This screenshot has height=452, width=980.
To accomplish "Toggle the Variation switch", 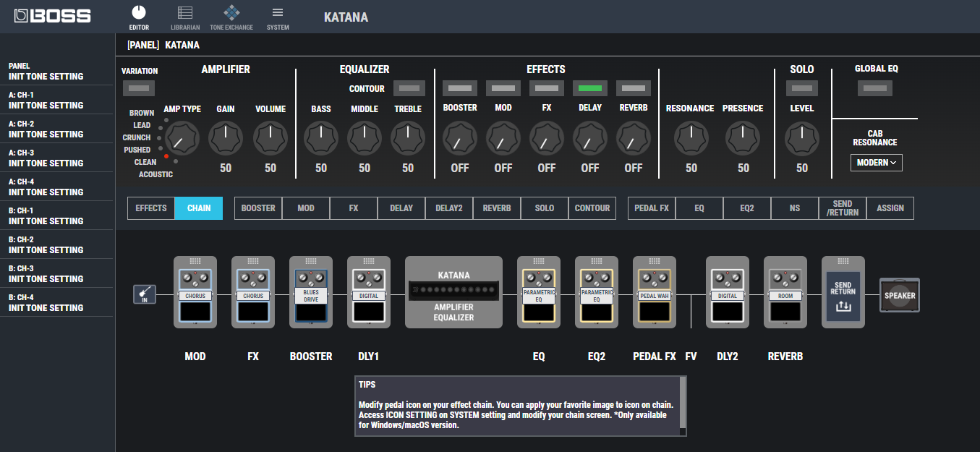I will 140,88.
